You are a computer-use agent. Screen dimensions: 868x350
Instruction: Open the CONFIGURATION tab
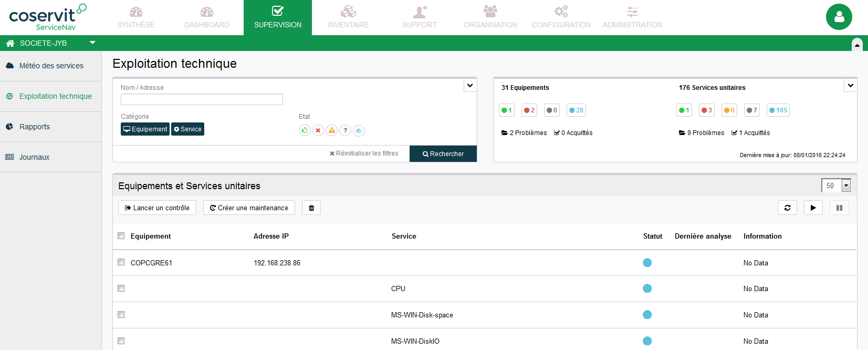click(x=561, y=18)
